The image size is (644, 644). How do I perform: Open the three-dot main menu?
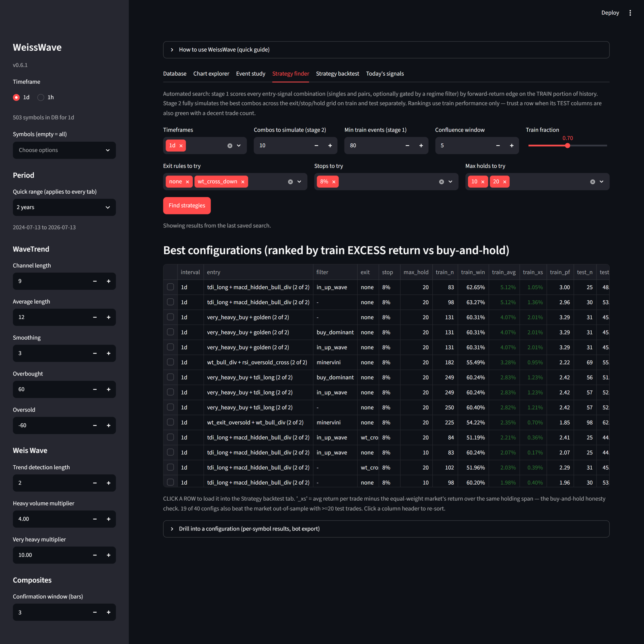pyautogui.click(x=630, y=13)
